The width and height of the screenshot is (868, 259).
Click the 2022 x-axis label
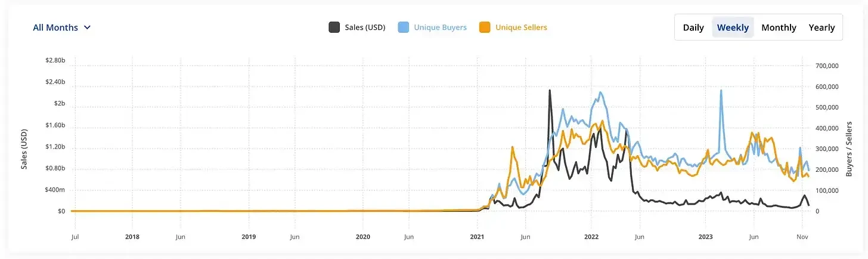click(x=591, y=236)
